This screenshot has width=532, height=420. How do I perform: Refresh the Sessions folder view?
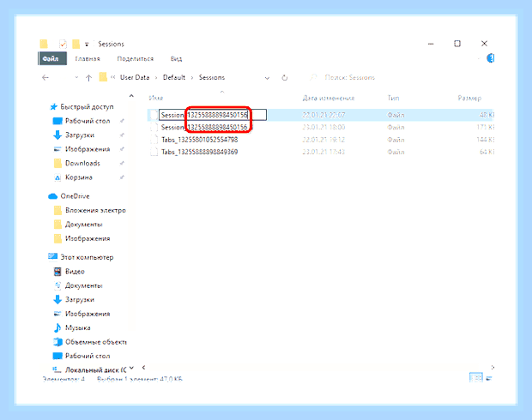285,78
